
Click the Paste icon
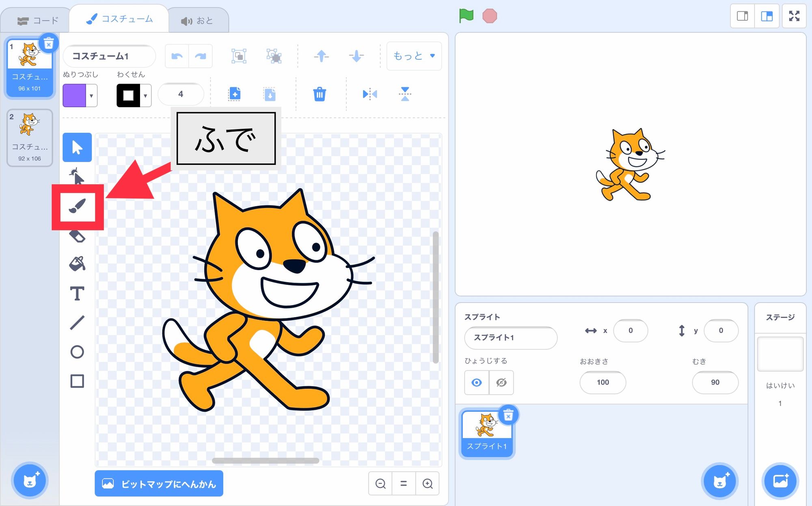pyautogui.click(x=270, y=94)
